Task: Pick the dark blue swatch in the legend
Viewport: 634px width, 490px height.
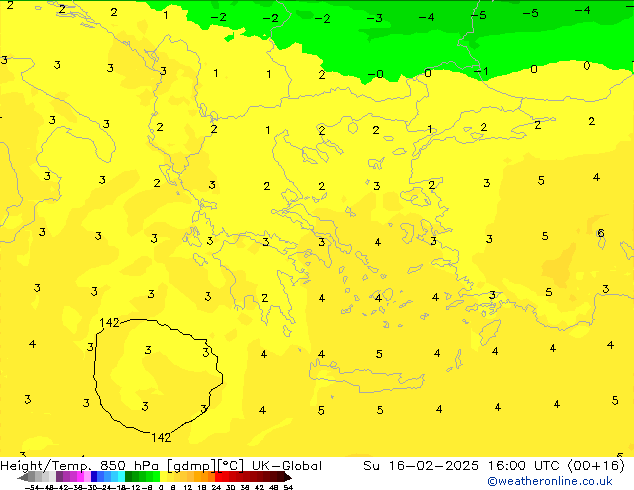Action: [x=93, y=476]
